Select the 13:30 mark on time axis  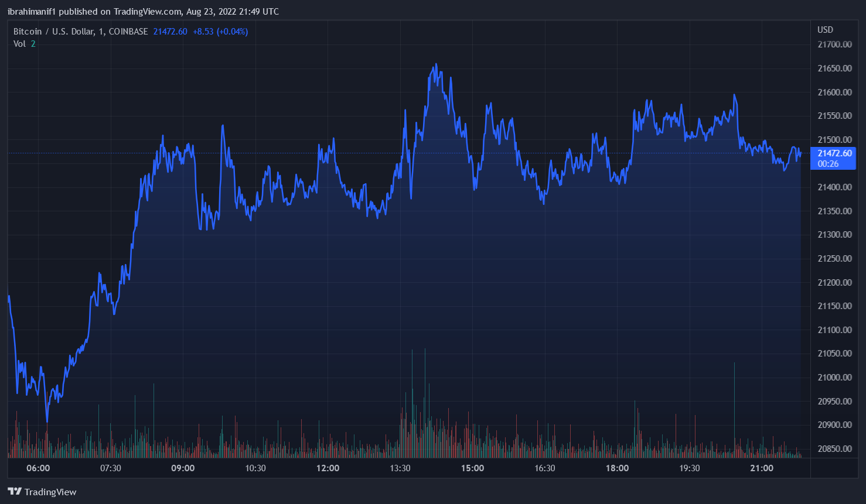tap(400, 468)
